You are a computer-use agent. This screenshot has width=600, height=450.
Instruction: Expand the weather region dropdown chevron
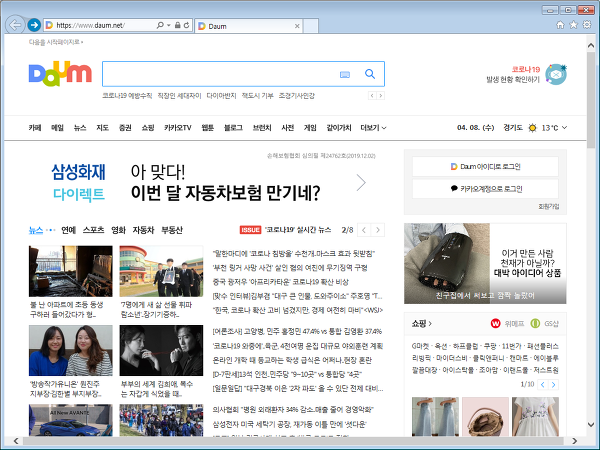(564, 128)
